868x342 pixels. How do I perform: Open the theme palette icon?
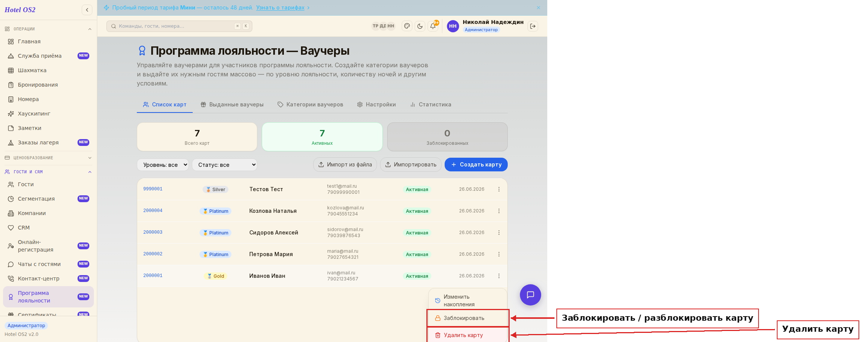coord(407,26)
